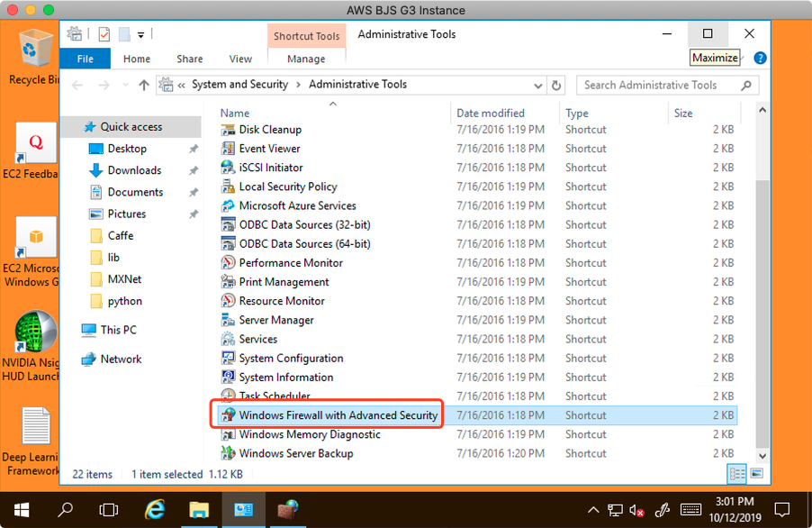
Task: Select the Performance Monitor icon
Action: tap(229, 263)
